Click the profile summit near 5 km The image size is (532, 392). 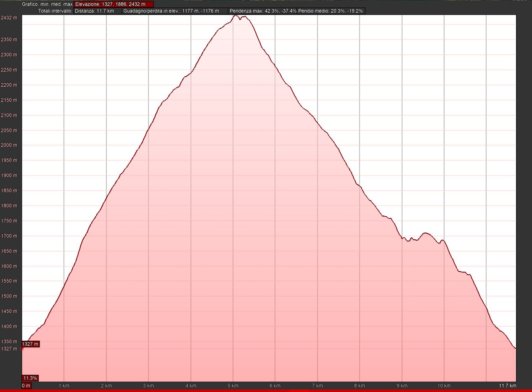click(x=236, y=16)
